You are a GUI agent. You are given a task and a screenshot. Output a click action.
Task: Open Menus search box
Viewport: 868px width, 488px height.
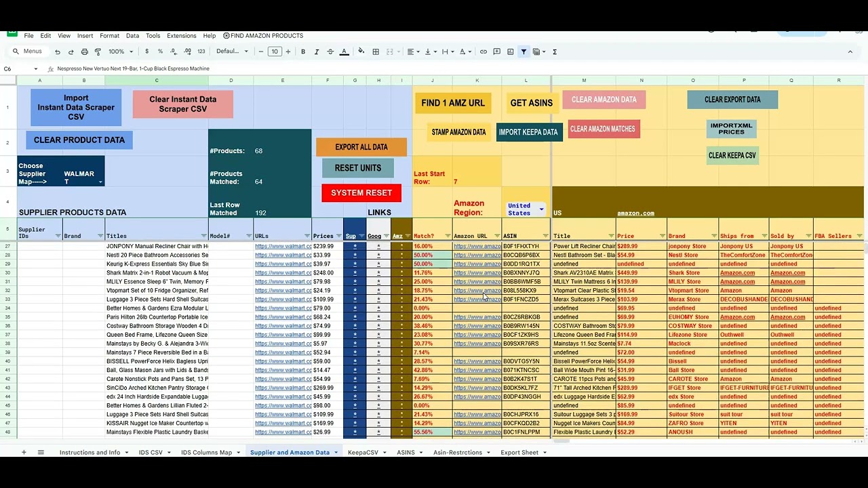click(27, 52)
